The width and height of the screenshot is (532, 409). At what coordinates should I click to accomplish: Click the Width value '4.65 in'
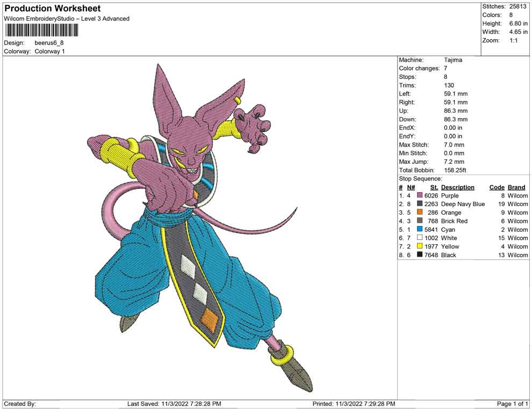pyautogui.click(x=518, y=32)
